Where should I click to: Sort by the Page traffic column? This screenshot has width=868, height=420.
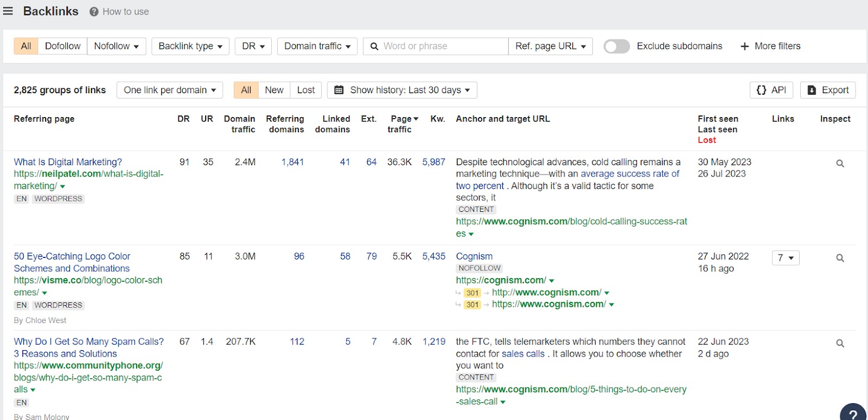[x=402, y=124]
